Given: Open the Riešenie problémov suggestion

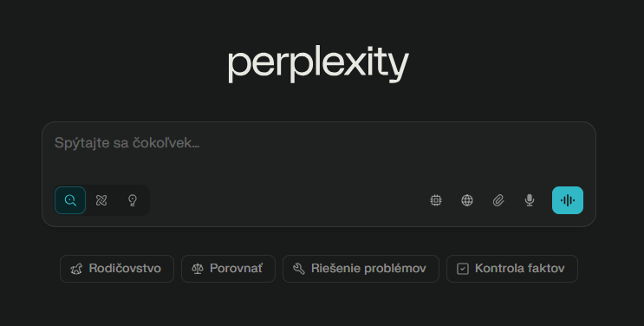Looking at the screenshot, I should click(361, 269).
